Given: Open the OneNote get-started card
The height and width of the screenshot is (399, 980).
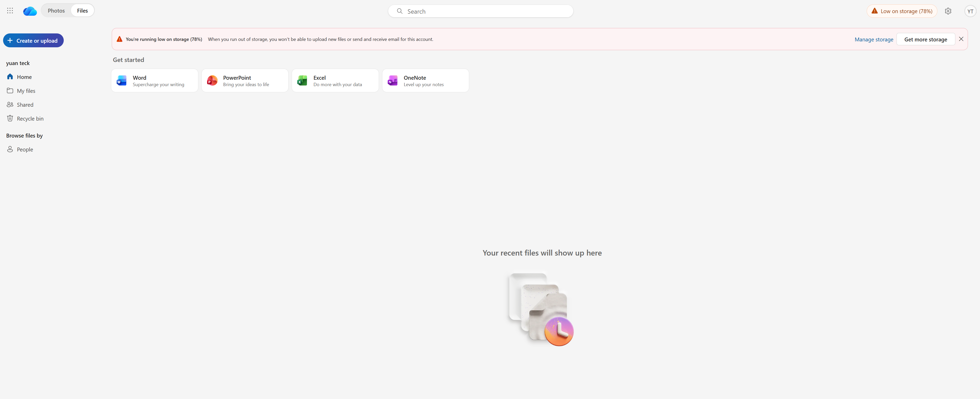Looking at the screenshot, I should point(425,80).
